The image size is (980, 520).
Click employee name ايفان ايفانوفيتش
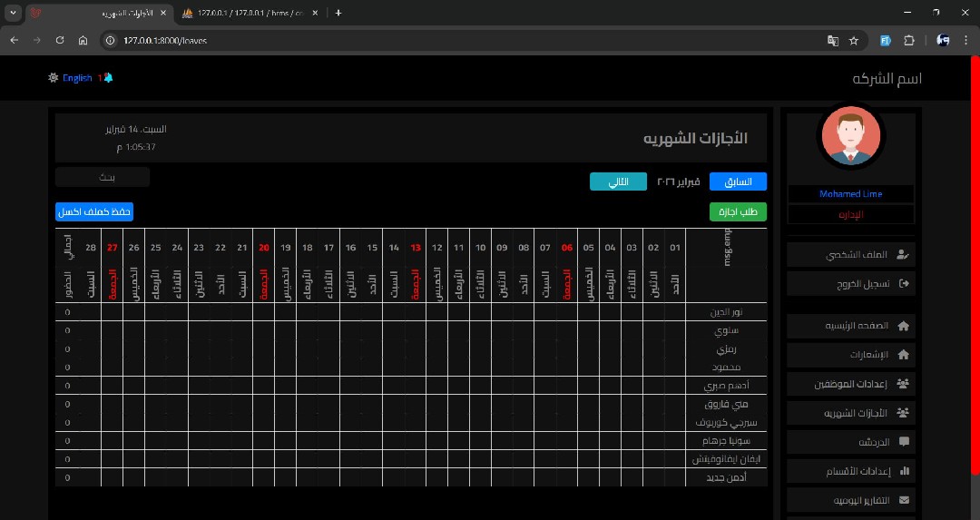click(x=726, y=459)
